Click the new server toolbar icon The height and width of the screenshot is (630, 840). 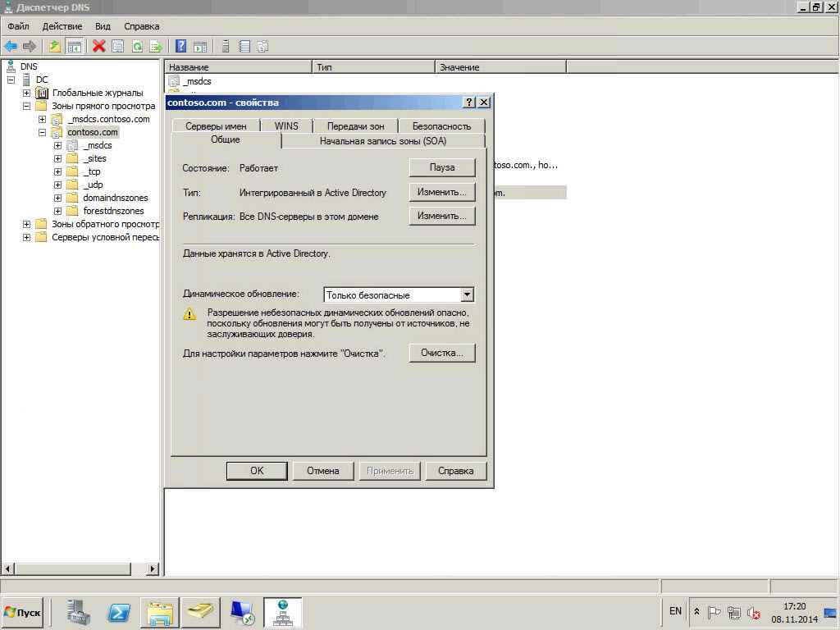[226, 47]
